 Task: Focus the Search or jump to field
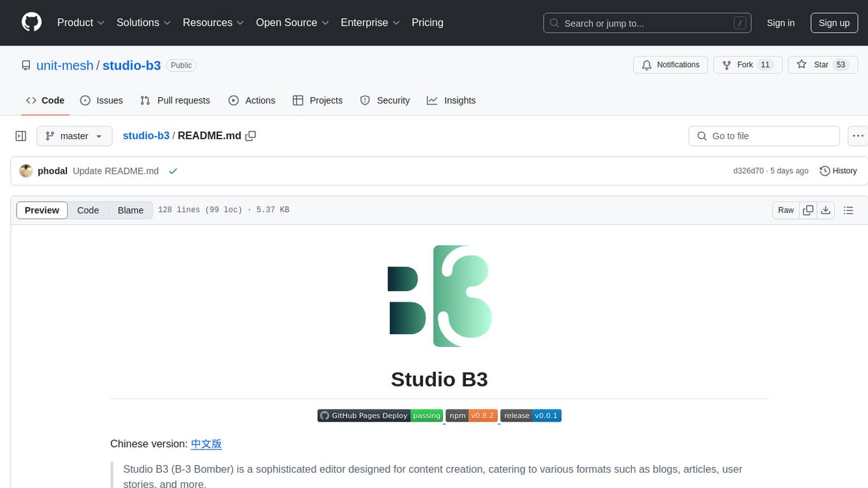coord(647,23)
